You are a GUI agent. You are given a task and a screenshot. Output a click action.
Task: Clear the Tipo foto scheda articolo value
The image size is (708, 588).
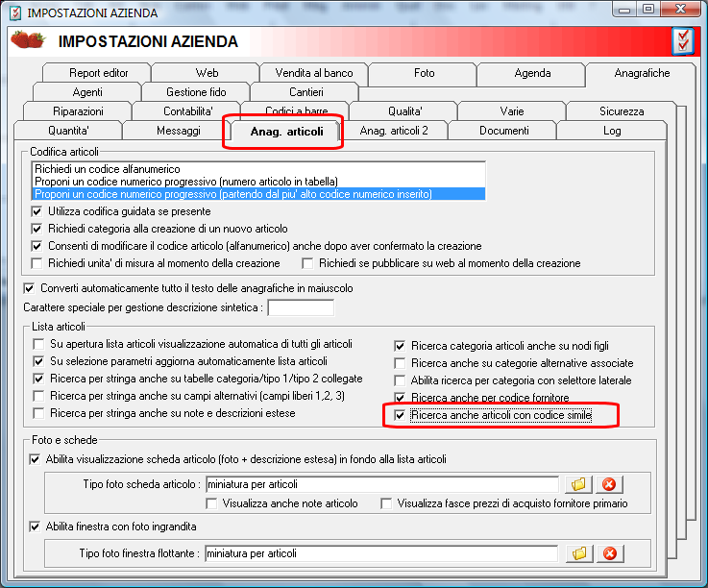pyautogui.click(x=609, y=484)
